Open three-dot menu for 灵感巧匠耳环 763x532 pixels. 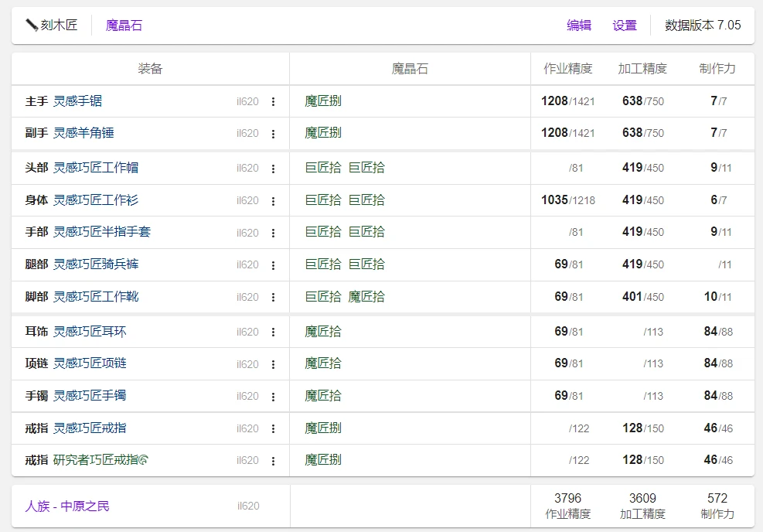pos(273,332)
